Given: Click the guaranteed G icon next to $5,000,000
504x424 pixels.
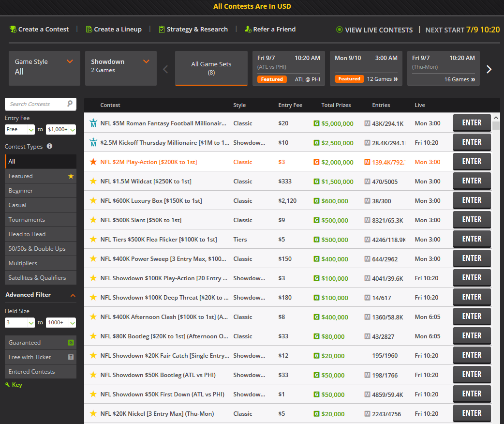Looking at the screenshot, I should [316, 123].
